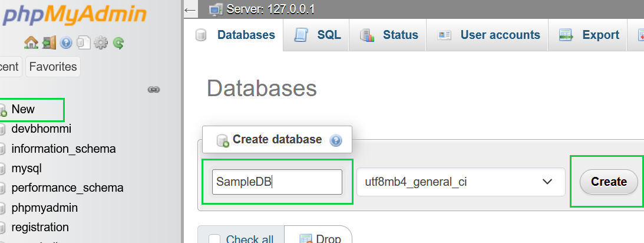Tick the Check all checkbox
The height and width of the screenshot is (243, 644).
point(215,239)
